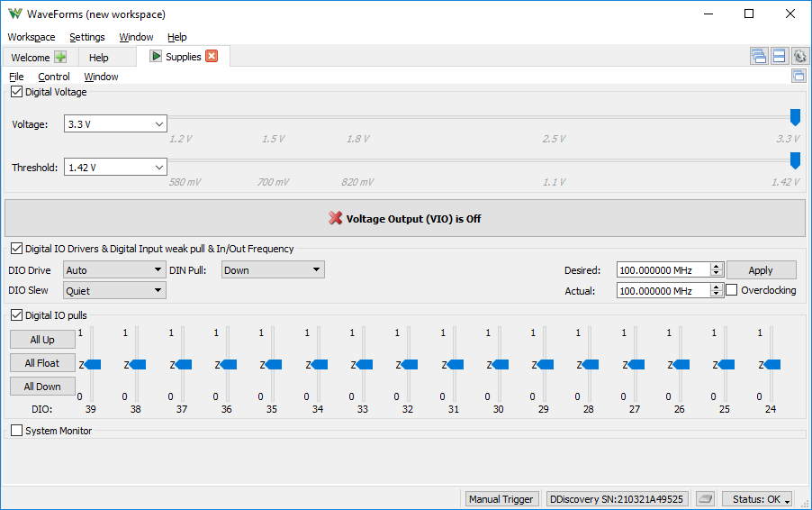The height and width of the screenshot is (510, 812).
Task: Click the undock window icon below the gear
Action: tap(798, 77)
